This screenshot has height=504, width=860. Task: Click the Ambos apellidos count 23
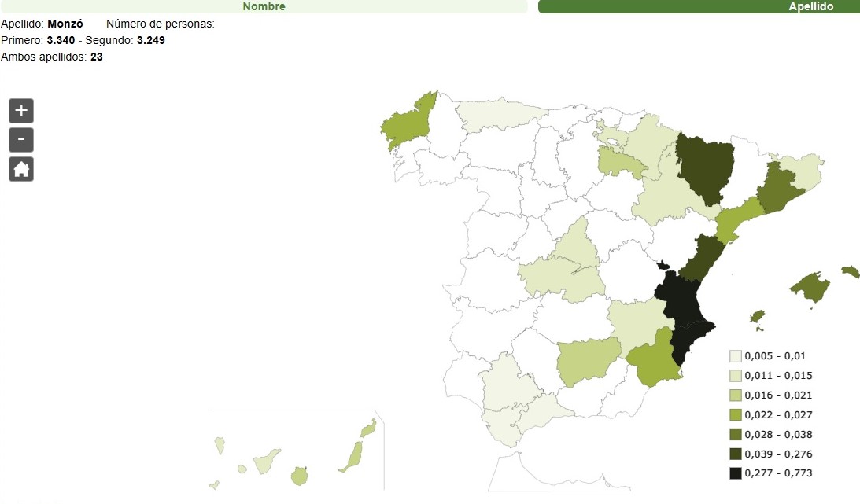coord(96,57)
